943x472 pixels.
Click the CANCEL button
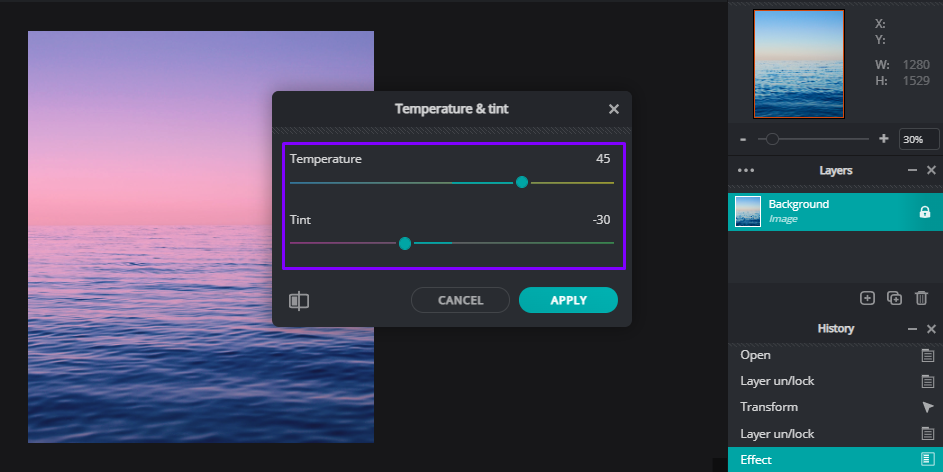(x=460, y=300)
